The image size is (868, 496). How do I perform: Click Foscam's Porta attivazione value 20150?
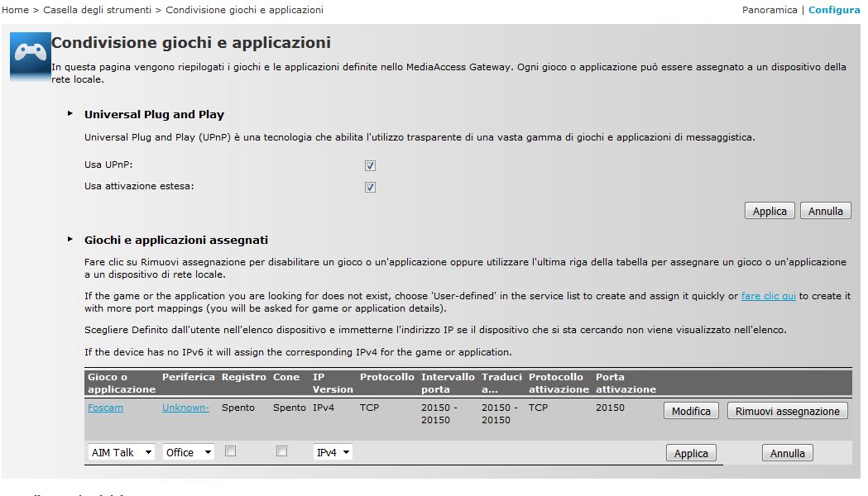tap(610, 408)
